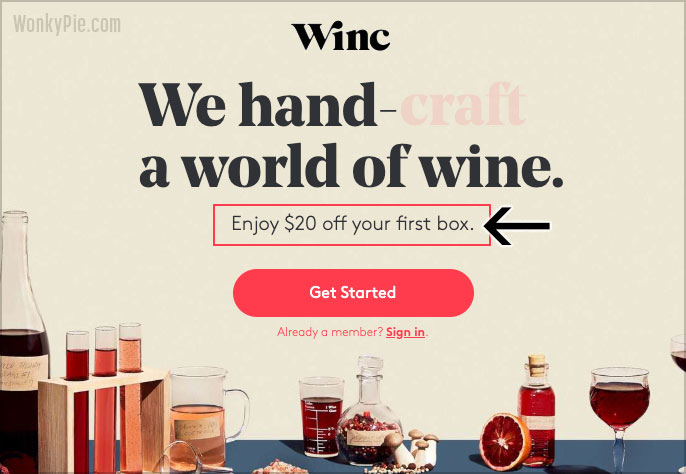Click the "Already a member?" text
This screenshot has height=474, width=686.
click(x=330, y=332)
